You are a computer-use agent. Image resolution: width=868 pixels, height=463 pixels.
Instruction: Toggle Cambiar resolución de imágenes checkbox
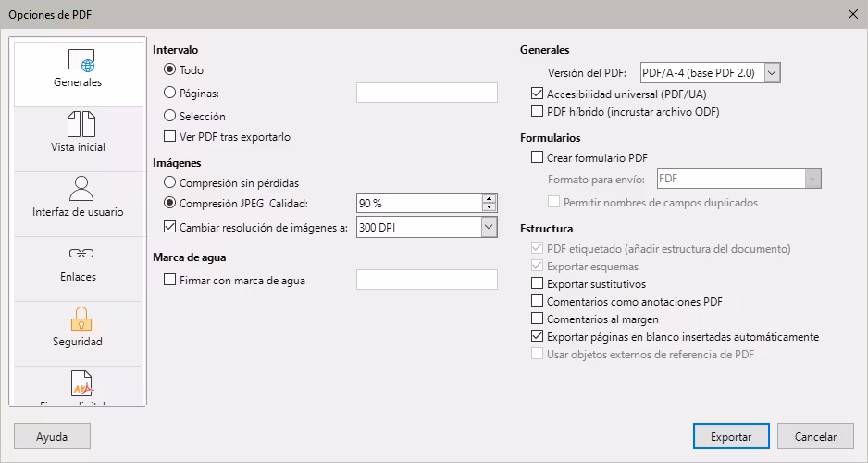(170, 227)
